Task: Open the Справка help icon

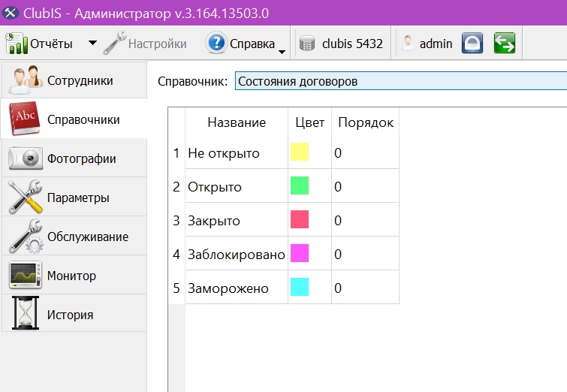Action: [216, 43]
